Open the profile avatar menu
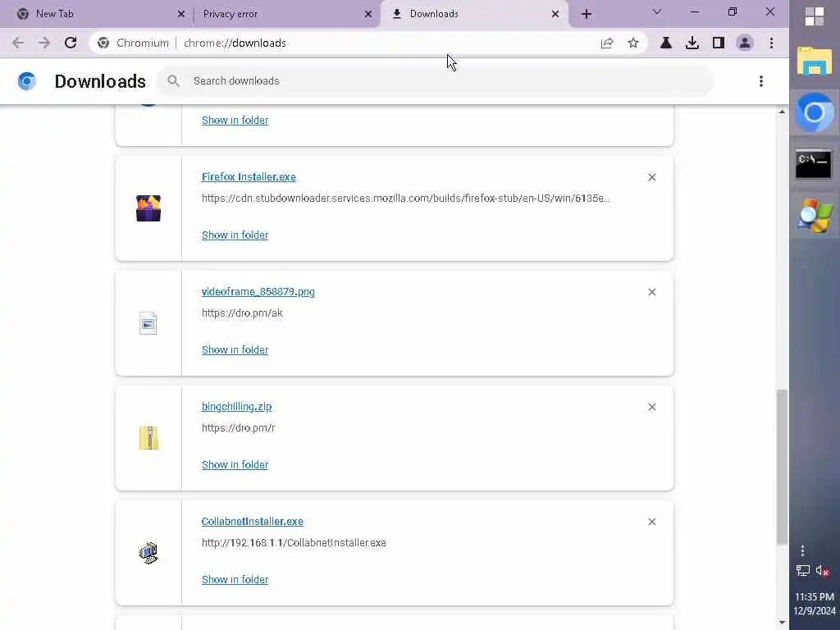The width and height of the screenshot is (840, 630). tap(745, 43)
